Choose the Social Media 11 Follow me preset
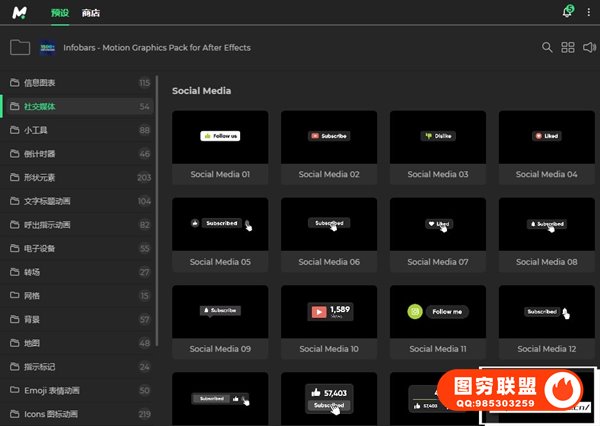The image size is (600, 426). [438, 312]
